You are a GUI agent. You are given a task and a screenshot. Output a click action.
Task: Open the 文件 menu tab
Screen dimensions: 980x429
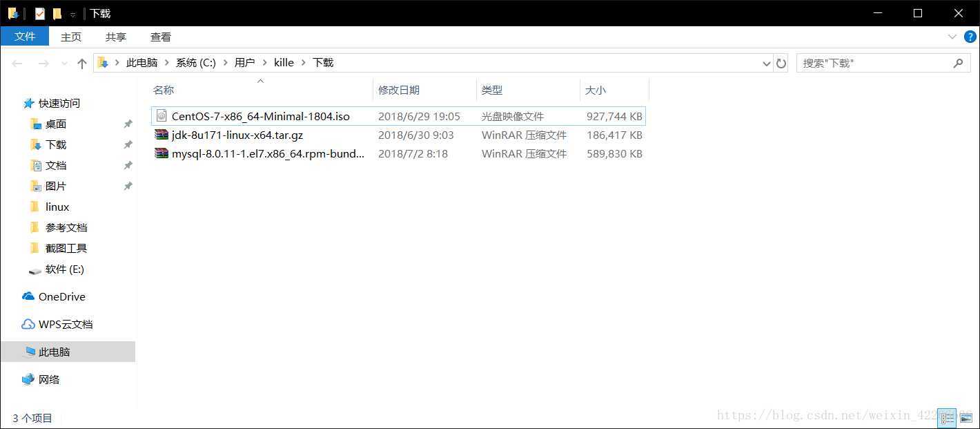pyautogui.click(x=25, y=37)
